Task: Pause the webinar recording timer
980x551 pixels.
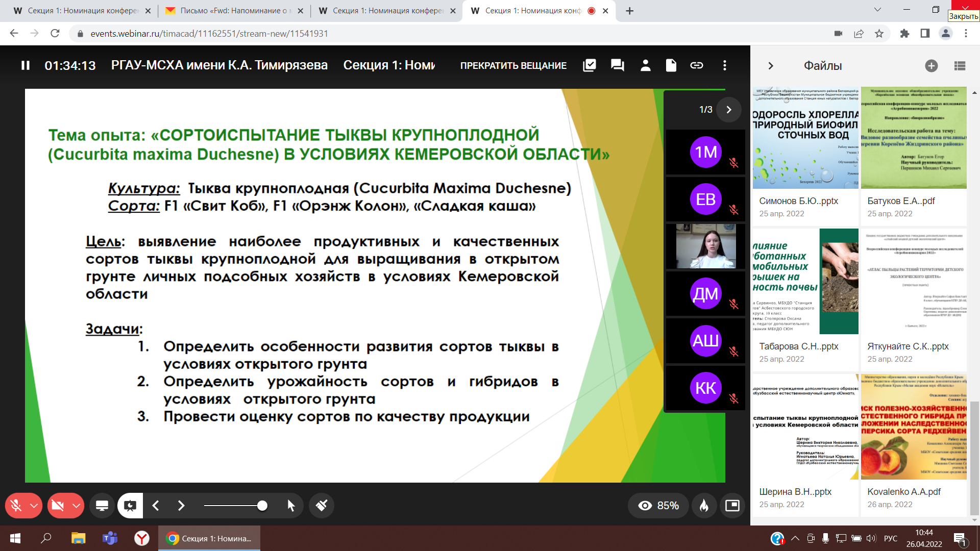Action: pos(26,65)
